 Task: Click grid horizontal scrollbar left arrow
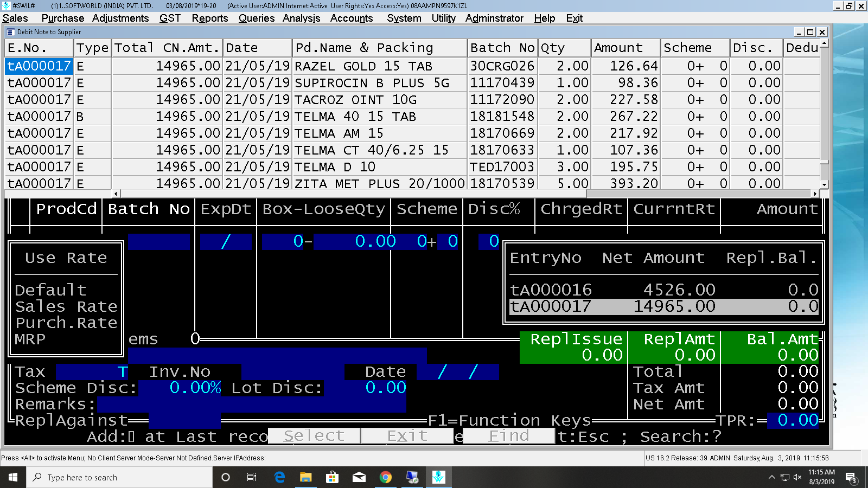[x=116, y=194]
